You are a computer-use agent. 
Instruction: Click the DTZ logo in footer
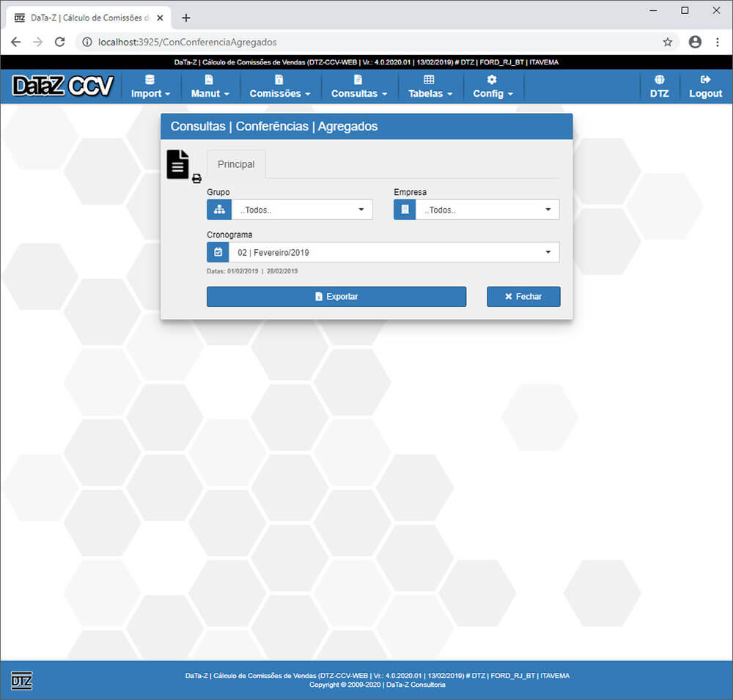(22, 680)
